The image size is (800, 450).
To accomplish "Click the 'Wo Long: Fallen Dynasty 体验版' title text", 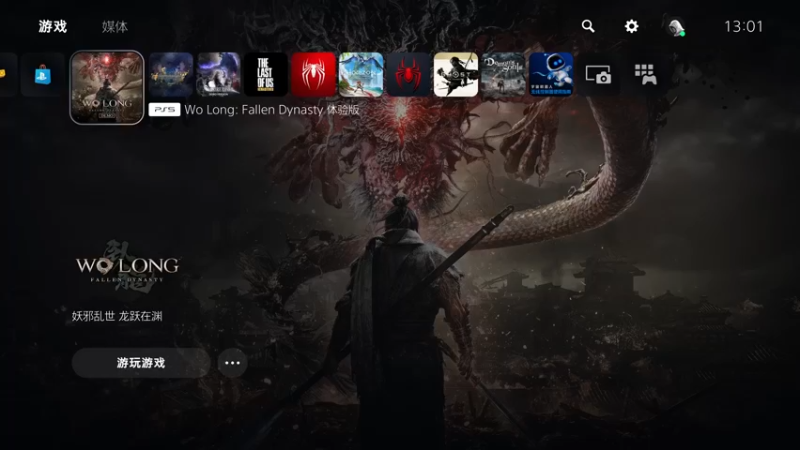I will click(272, 110).
